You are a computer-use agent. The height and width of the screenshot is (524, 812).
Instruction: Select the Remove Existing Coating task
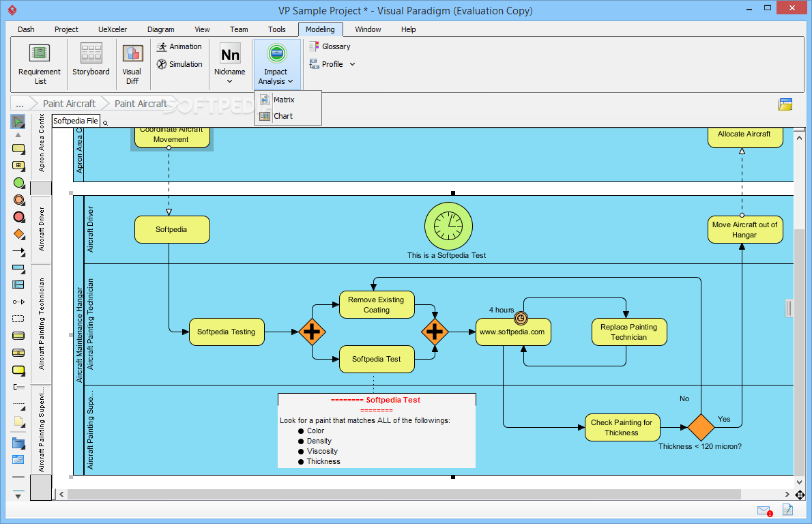click(377, 304)
